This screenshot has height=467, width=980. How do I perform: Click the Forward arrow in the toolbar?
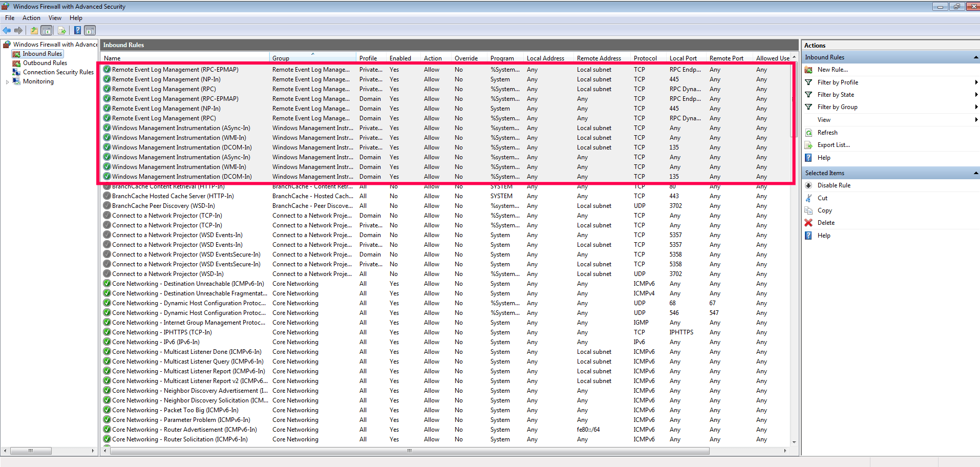18,31
